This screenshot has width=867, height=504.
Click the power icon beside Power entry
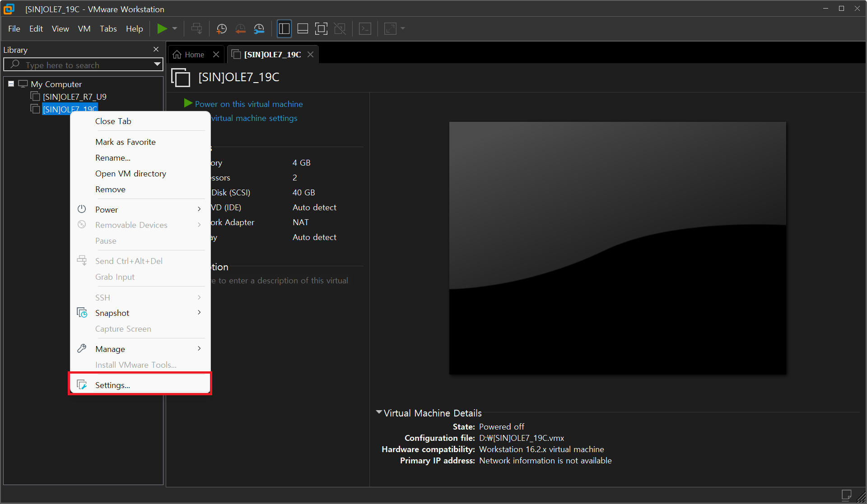point(82,209)
